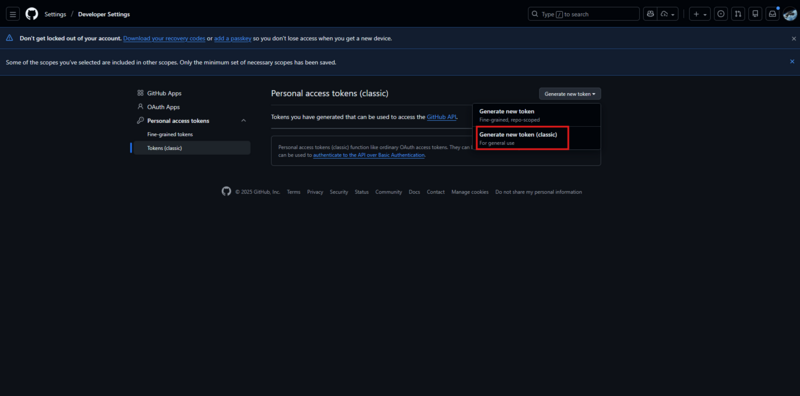Image resolution: width=800 pixels, height=396 pixels.
Task: Click the 'Generate new token' dropdown button
Action: pyautogui.click(x=570, y=94)
